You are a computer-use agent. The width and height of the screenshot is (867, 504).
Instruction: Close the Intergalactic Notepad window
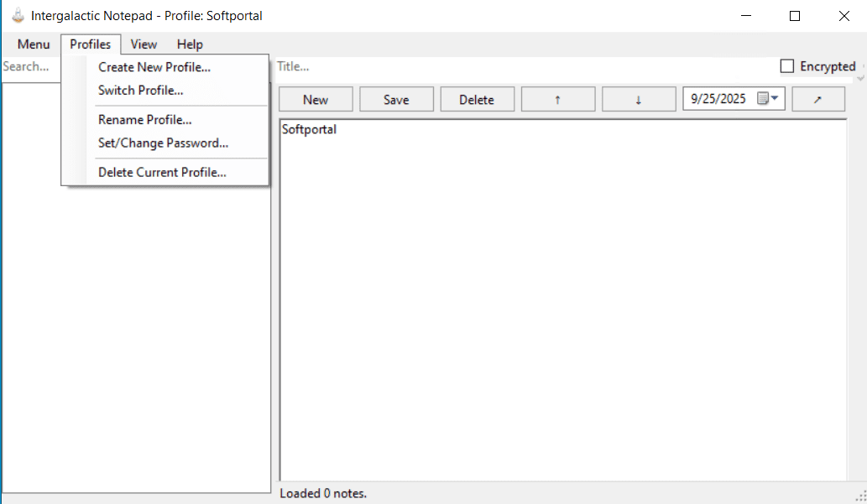[x=843, y=15]
